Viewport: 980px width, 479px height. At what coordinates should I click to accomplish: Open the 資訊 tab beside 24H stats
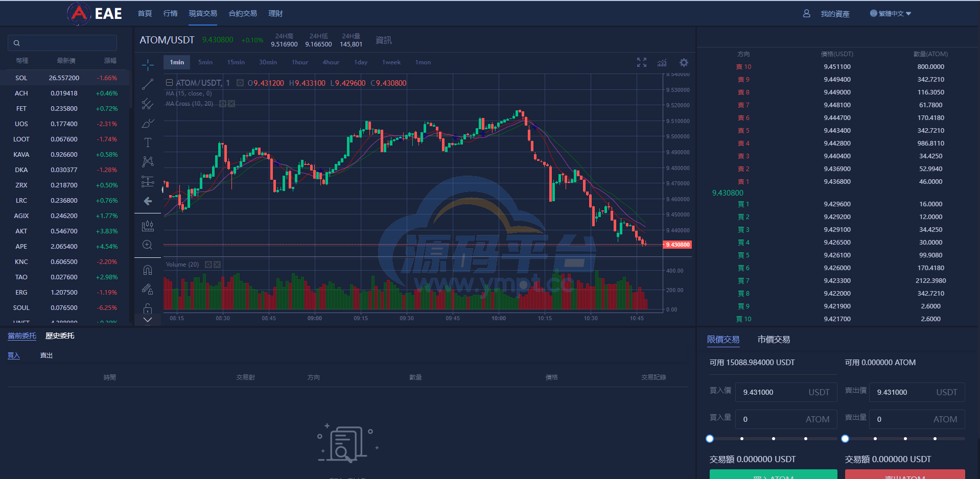[x=384, y=40]
